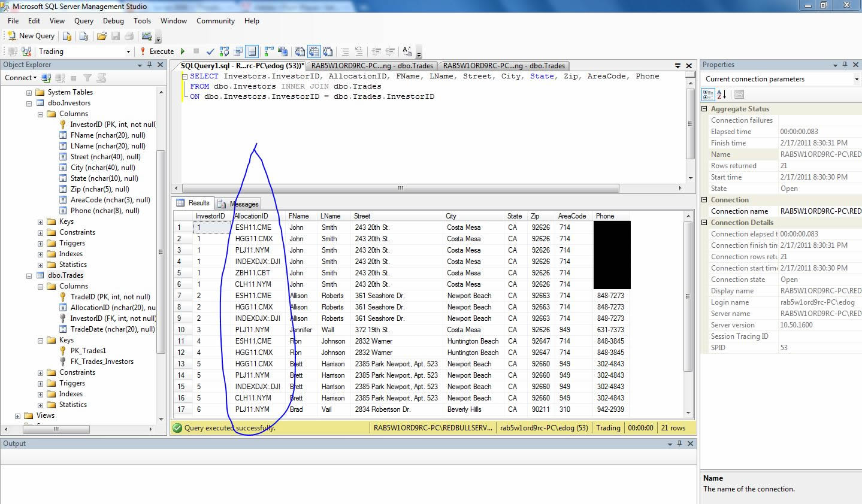
Task: Click the Change Connection toolbar icon
Action: (26, 51)
